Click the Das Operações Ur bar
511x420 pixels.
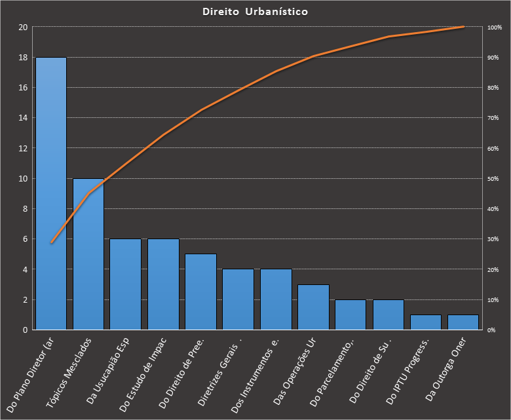coord(313,307)
